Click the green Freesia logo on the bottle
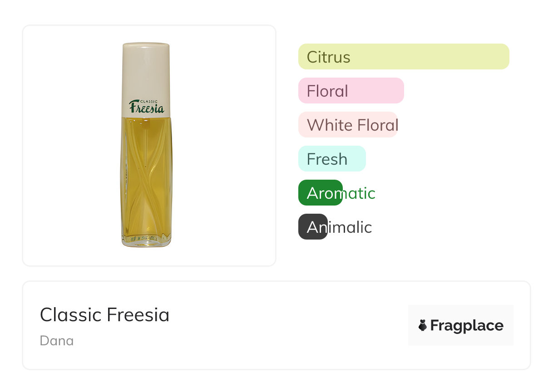This screenshot has width=553, height=392. 147,107
